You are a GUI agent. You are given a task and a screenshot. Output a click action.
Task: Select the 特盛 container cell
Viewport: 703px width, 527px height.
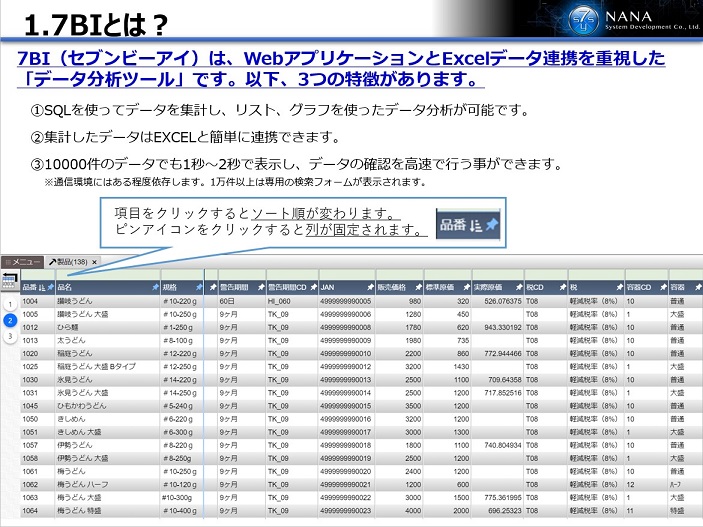[x=686, y=510]
